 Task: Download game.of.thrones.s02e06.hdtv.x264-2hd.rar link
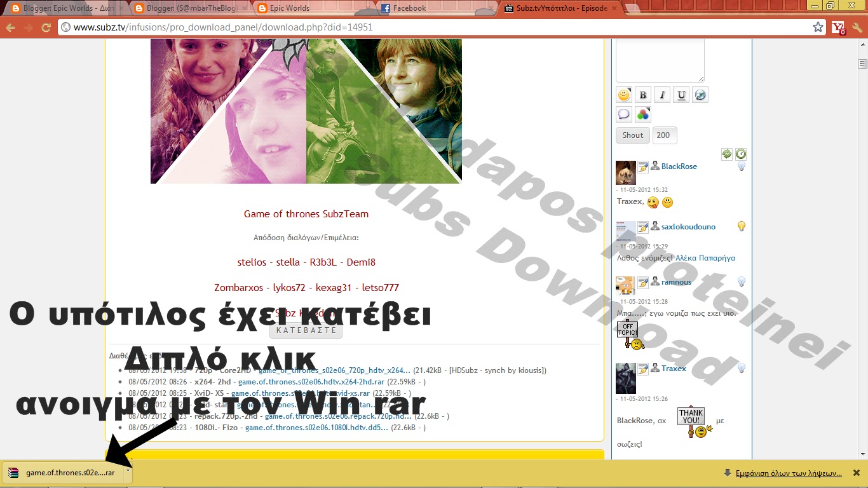pos(311,382)
